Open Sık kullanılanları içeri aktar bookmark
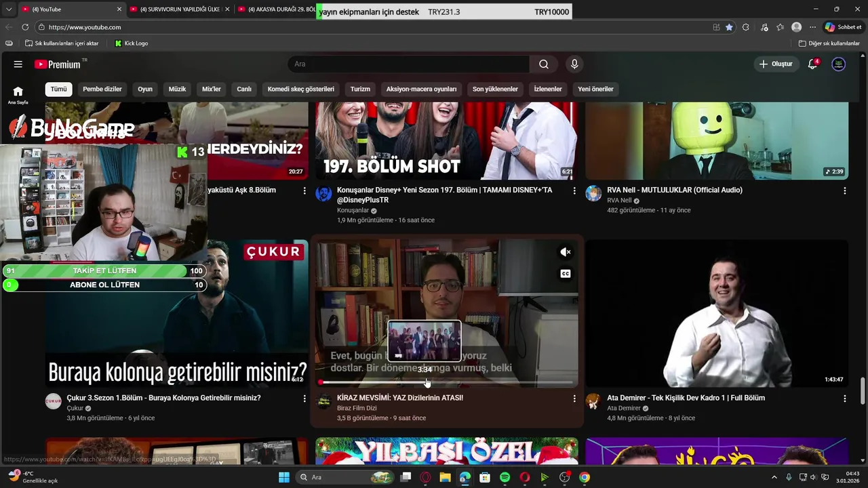Image resolution: width=868 pixels, height=488 pixels. click(62, 43)
